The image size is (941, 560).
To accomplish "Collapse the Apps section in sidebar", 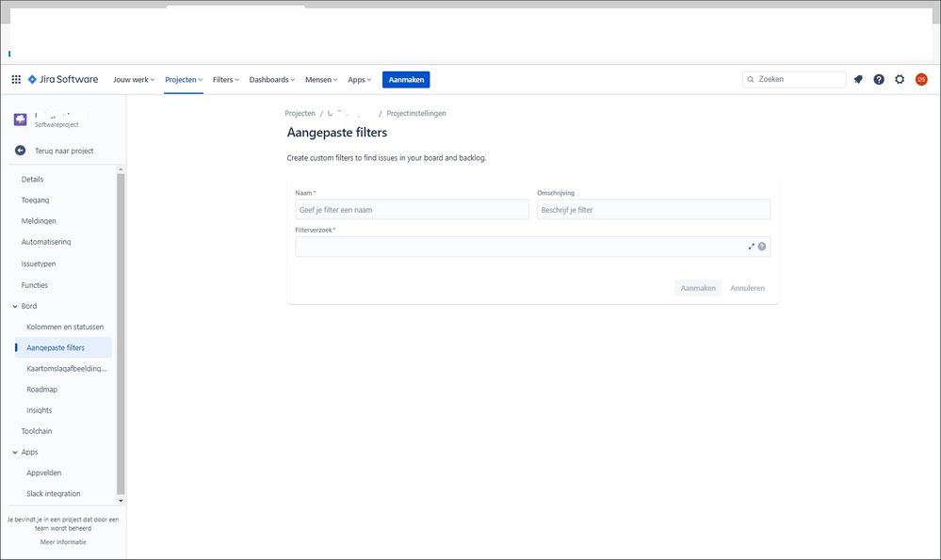I will click(x=15, y=453).
